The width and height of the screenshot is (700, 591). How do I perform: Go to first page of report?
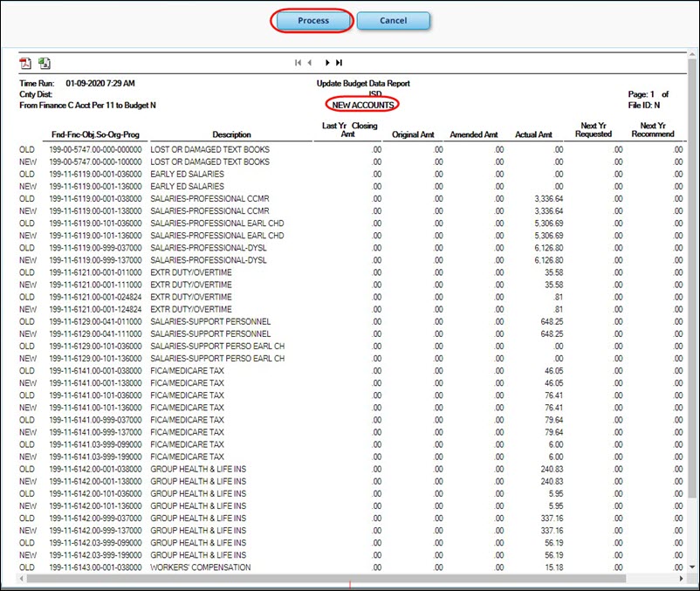pyautogui.click(x=299, y=63)
